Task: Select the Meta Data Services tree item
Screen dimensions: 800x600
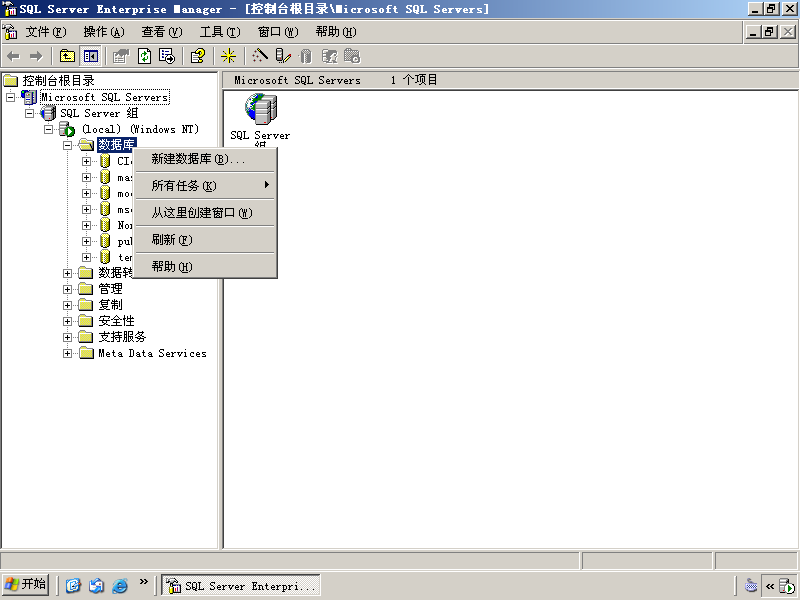Action: click(x=152, y=354)
